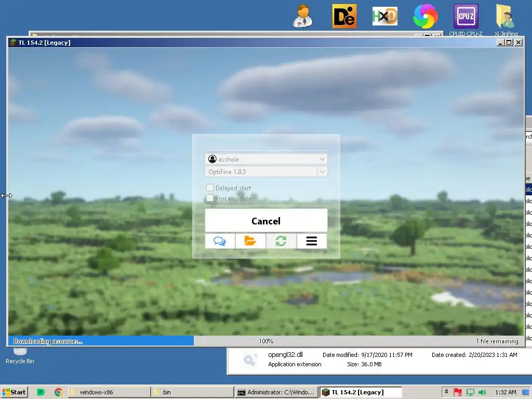Click the Date modified 9/17/2020 value
Image resolution: width=532 pixels, height=399 pixels.
point(387,355)
